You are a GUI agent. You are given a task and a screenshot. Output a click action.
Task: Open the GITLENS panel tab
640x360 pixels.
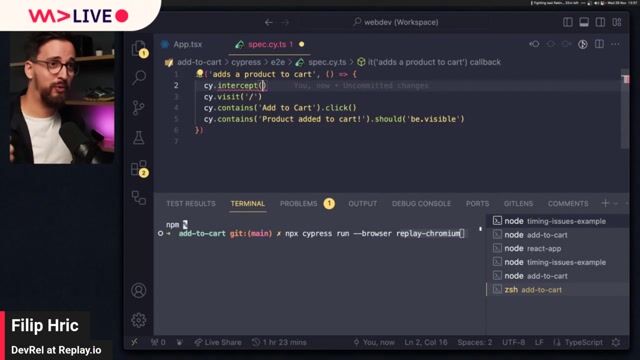518,204
